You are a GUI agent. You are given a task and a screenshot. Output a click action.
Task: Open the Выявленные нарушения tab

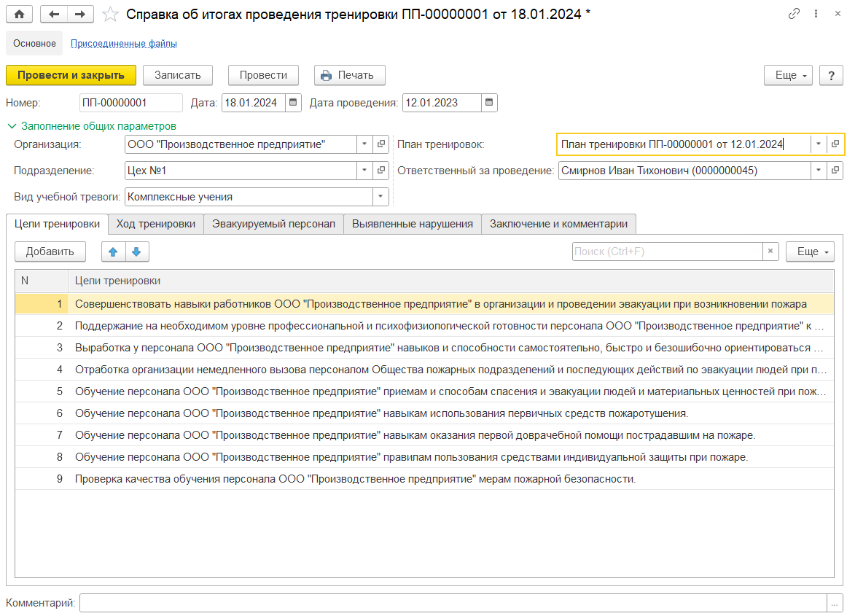pos(412,224)
